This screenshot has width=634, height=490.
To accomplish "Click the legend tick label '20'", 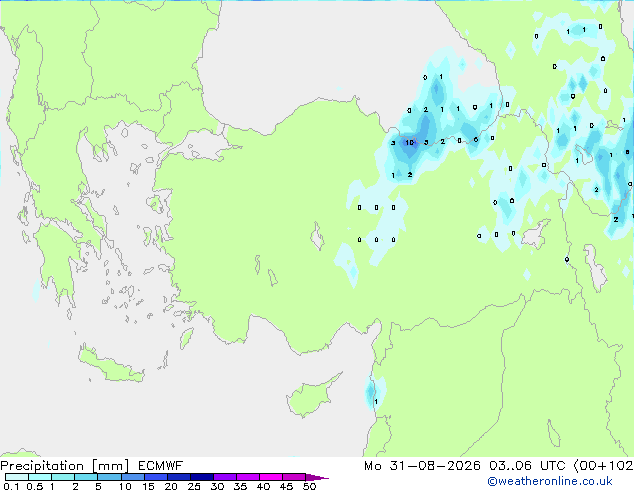I will (171, 486).
